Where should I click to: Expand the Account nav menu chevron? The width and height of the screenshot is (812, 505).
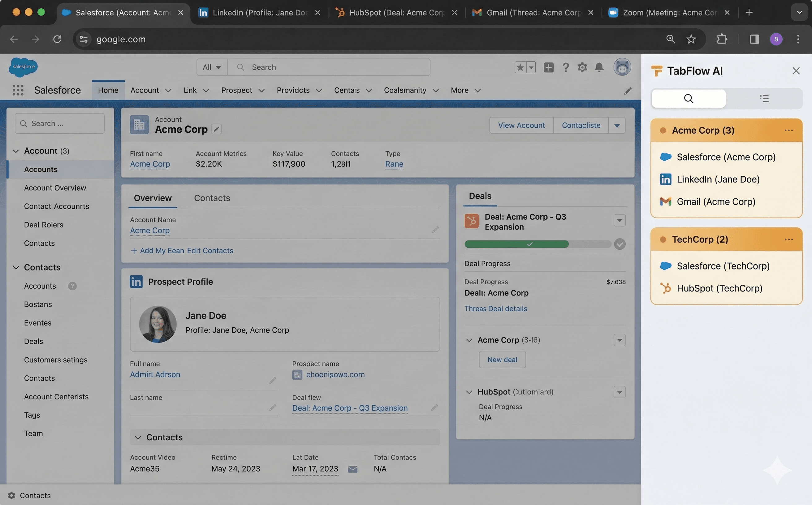coord(168,91)
